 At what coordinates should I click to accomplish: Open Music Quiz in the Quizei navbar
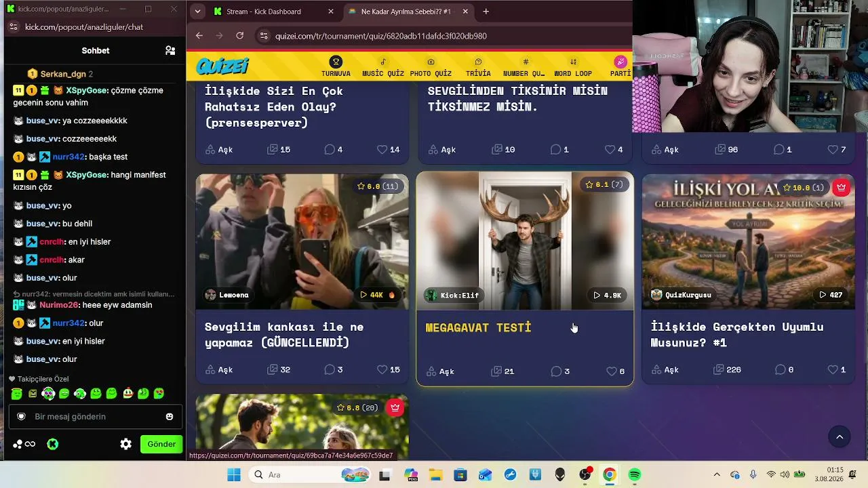coord(383,66)
